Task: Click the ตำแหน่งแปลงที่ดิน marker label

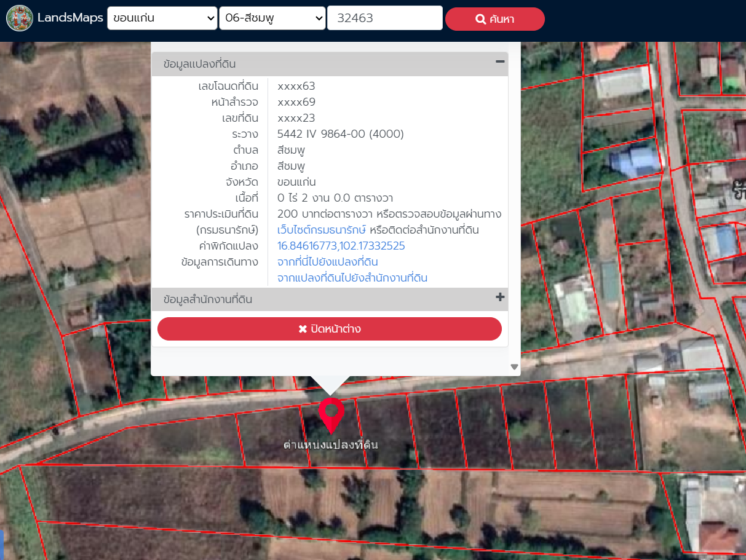Action: click(x=331, y=444)
